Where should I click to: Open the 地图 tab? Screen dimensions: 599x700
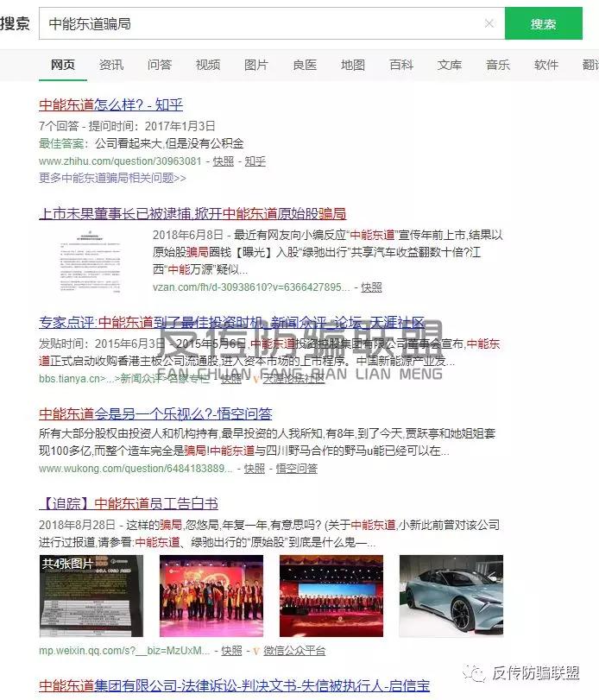tap(353, 66)
